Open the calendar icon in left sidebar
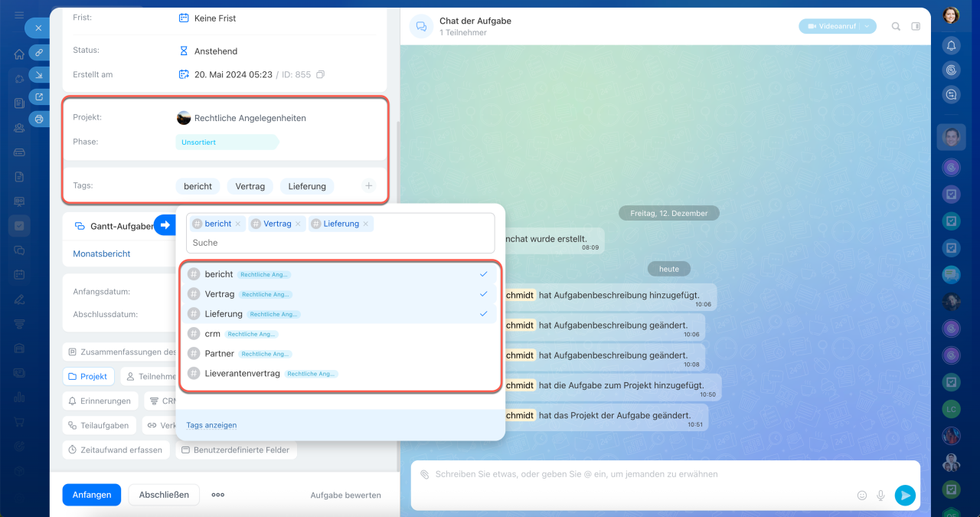 (19, 274)
